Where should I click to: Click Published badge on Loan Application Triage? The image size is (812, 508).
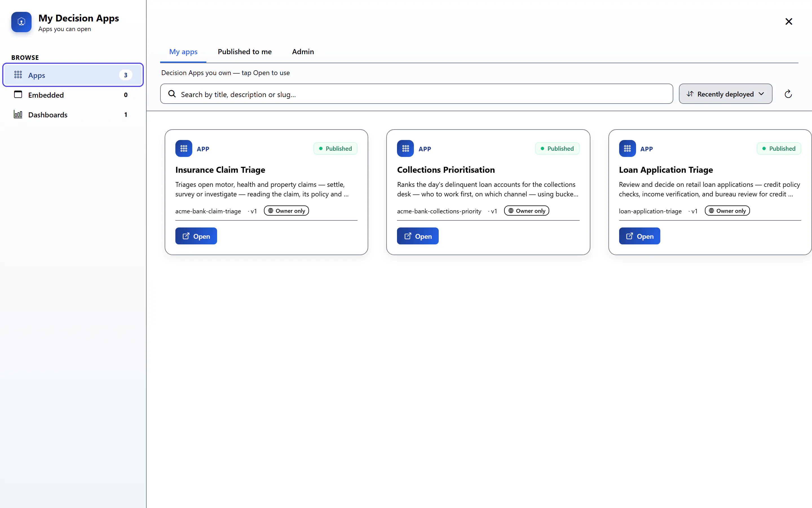[x=779, y=148]
